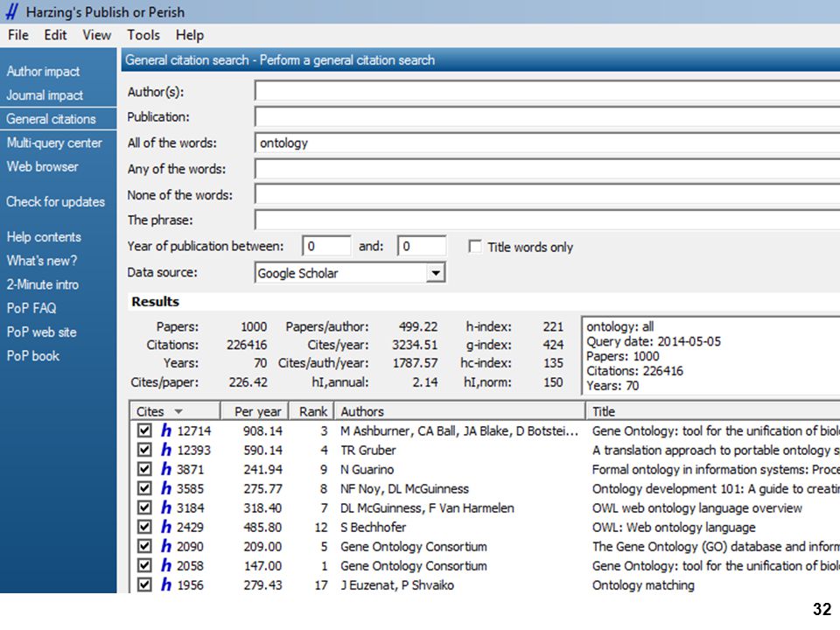Image resolution: width=840 pixels, height=630 pixels.
Task: Click h-index icon for S Bechhofer row
Action: [166, 527]
